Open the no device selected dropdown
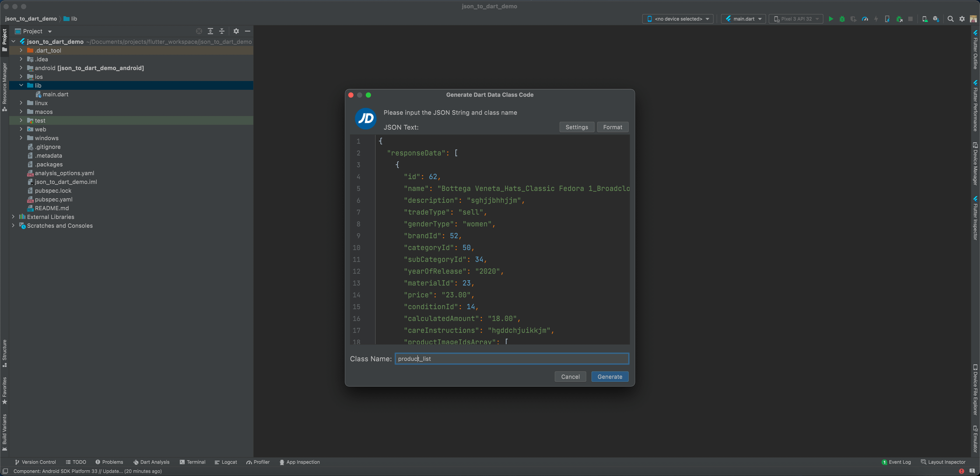Image resolution: width=980 pixels, height=476 pixels. click(678, 19)
